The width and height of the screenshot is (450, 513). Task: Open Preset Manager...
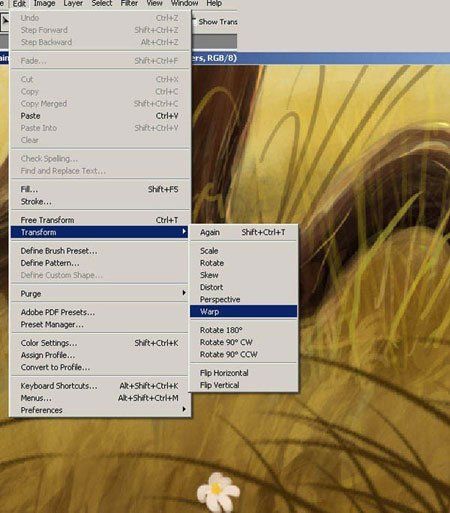click(99, 324)
